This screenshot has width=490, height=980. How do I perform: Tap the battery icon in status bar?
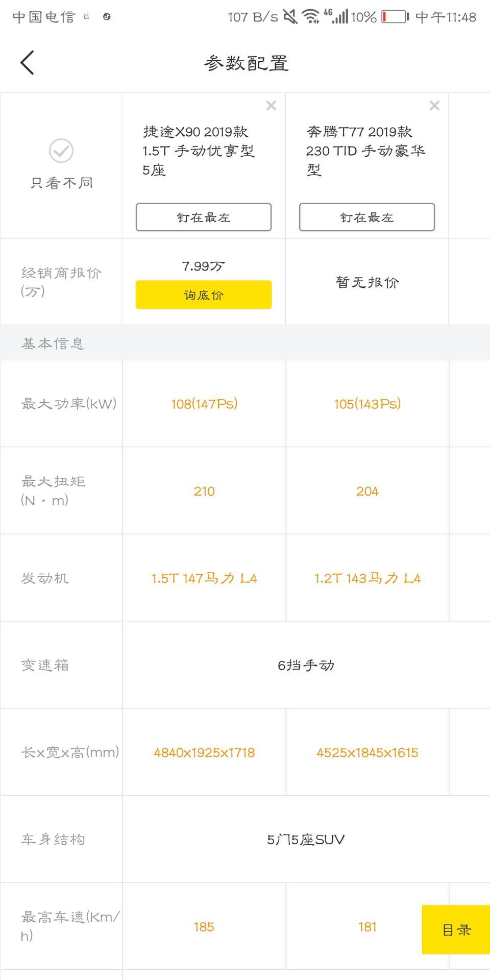(396, 17)
